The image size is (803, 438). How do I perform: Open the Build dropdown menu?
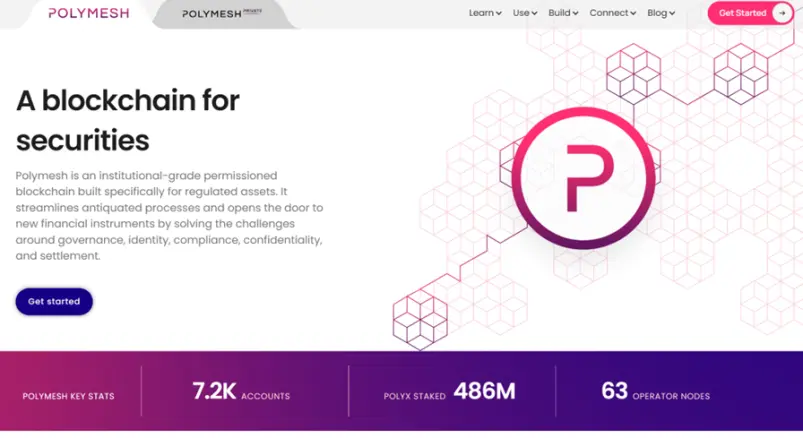(563, 13)
